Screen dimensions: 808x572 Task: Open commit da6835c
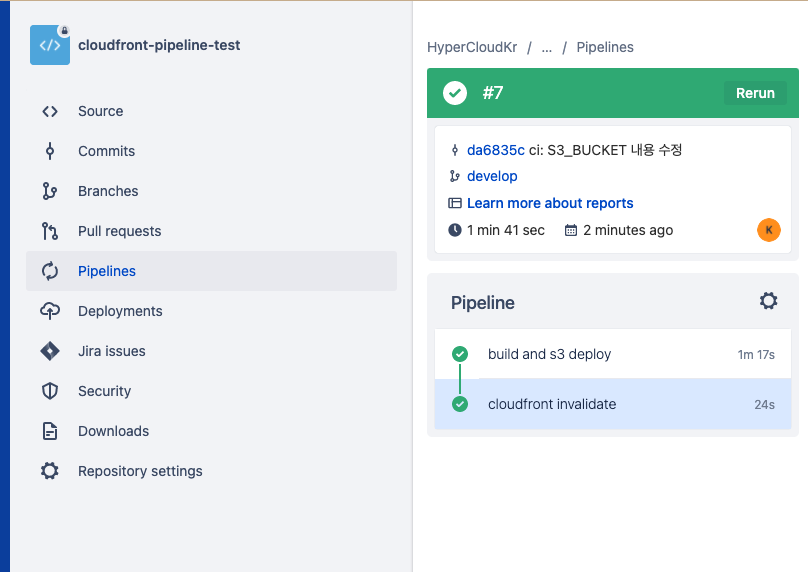pos(496,150)
